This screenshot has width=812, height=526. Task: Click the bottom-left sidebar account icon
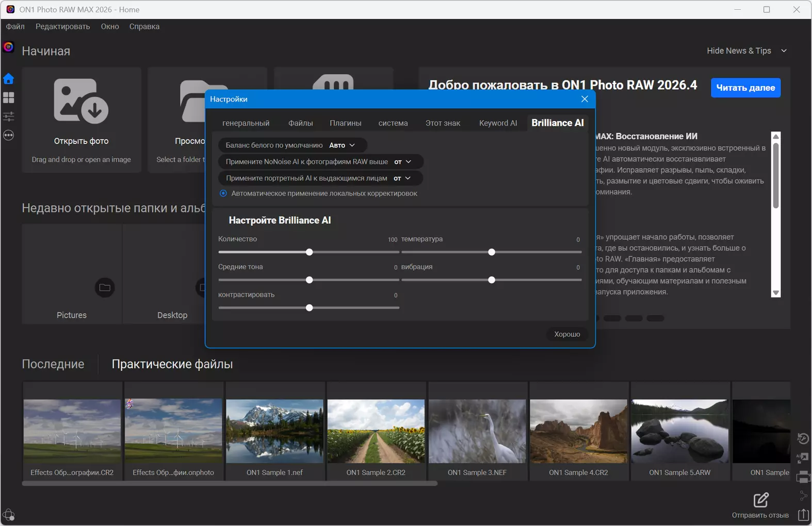8,515
